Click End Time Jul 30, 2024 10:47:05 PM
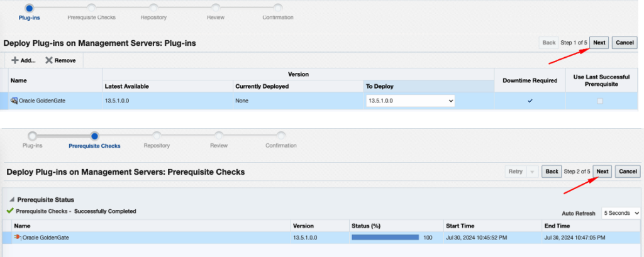Image resolution: width=644 pixels, height=257 pixels. click(575, 238)
